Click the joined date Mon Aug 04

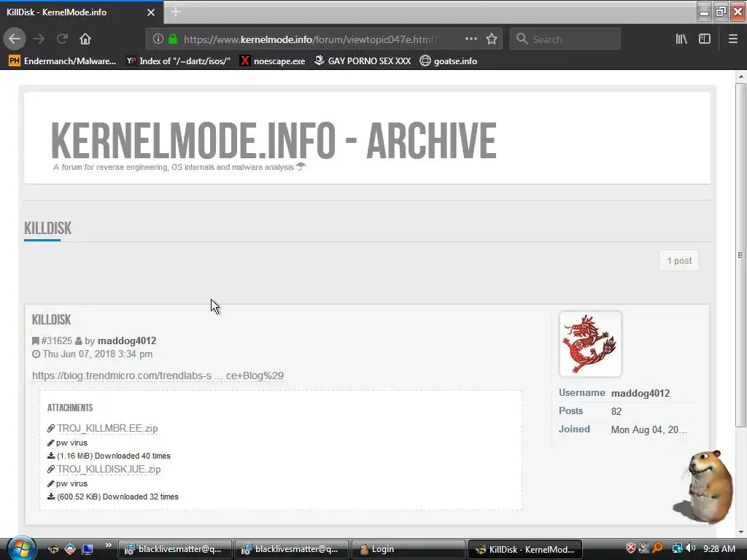pos(649,429)
